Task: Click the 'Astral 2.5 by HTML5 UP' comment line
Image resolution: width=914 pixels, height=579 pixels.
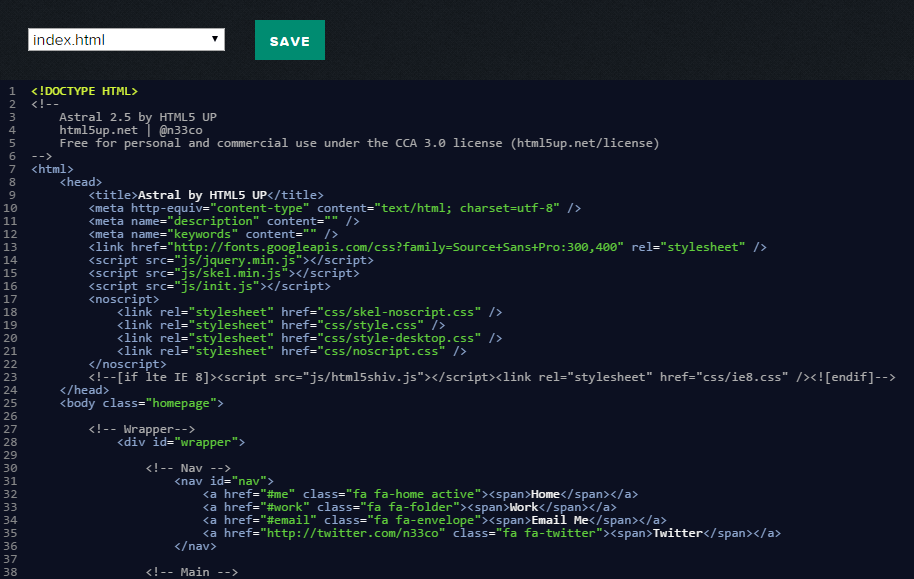Action: [138, 117]
